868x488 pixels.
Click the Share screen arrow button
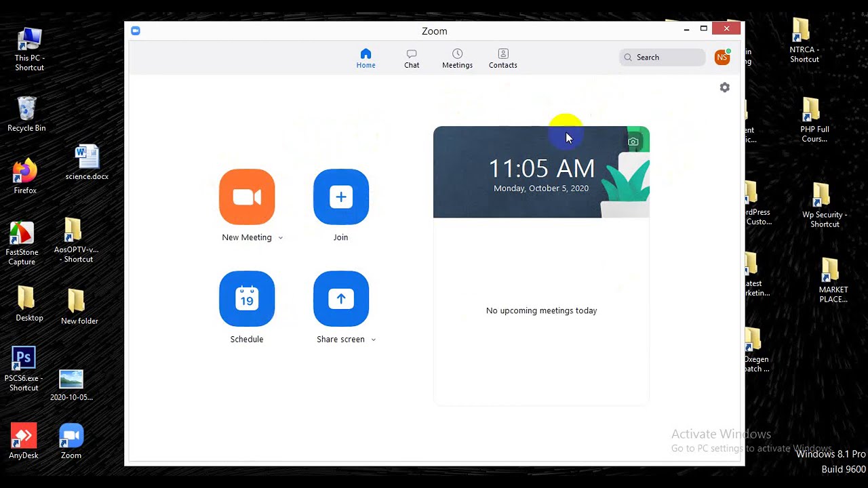(341, 298)
